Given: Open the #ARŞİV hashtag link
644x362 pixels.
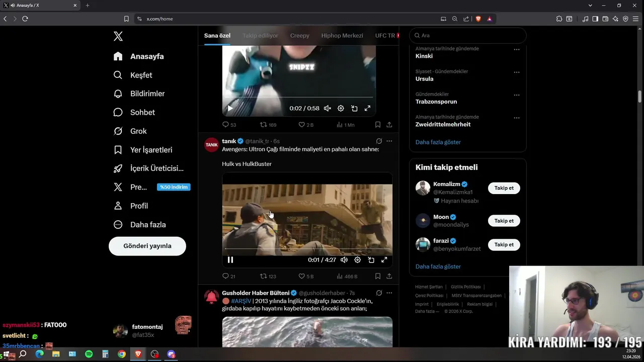Looking at the screenshot, I should [241, 301].
